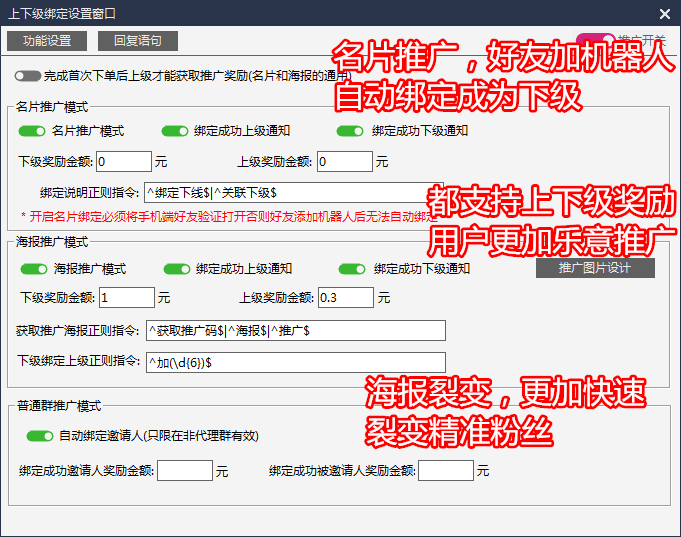Toggle 绑定成功上级通知 in 名片推广模式 section
The image size is (681, 537).
[175, 131]
